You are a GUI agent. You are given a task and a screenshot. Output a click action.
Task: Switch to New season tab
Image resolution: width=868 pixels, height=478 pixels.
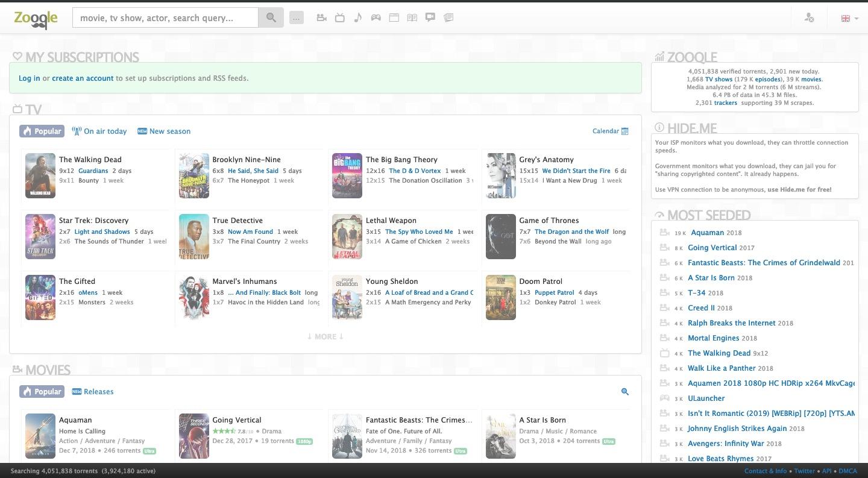164,131
